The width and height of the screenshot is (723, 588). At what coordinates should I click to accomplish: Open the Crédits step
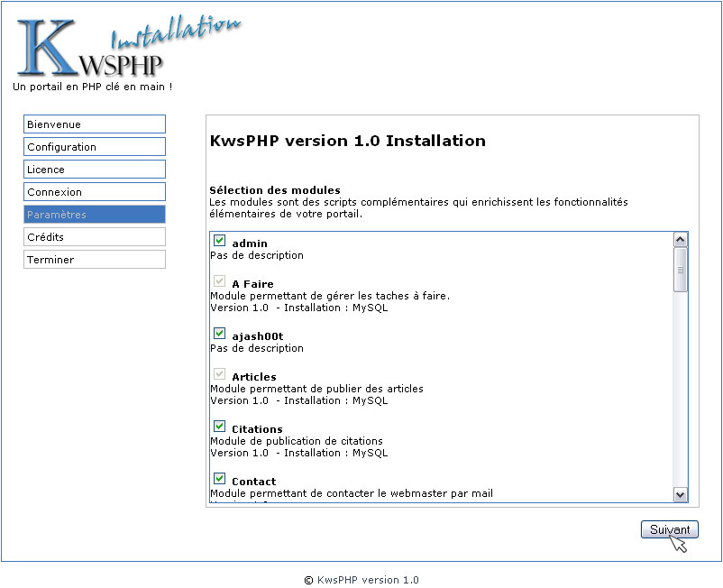click(95, 237)
